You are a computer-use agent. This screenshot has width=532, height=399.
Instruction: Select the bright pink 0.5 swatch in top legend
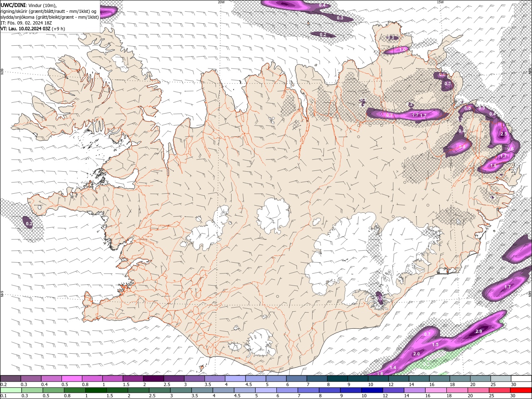71,379
